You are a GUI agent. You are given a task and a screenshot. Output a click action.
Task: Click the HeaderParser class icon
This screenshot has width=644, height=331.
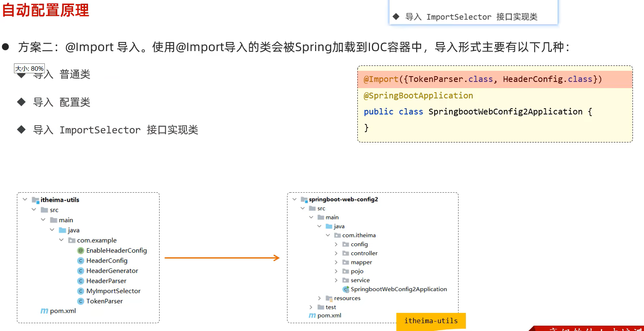(81, 281)
